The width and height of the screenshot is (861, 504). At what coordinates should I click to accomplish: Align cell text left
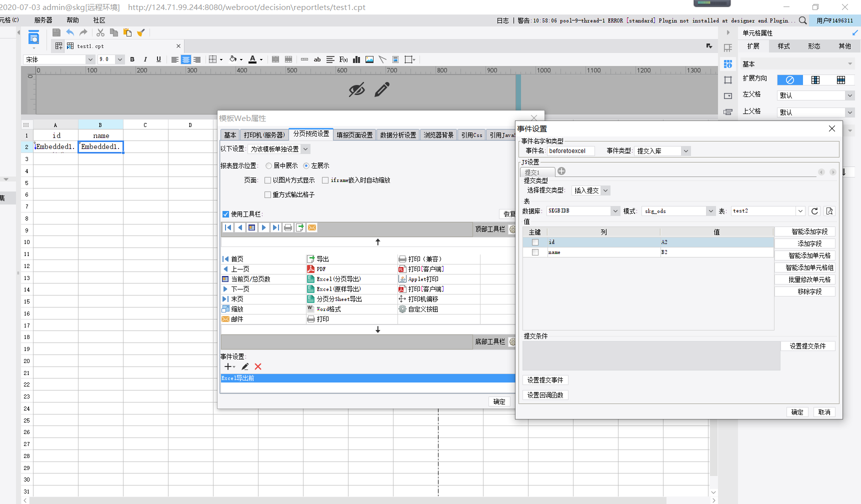pos(174,59)
